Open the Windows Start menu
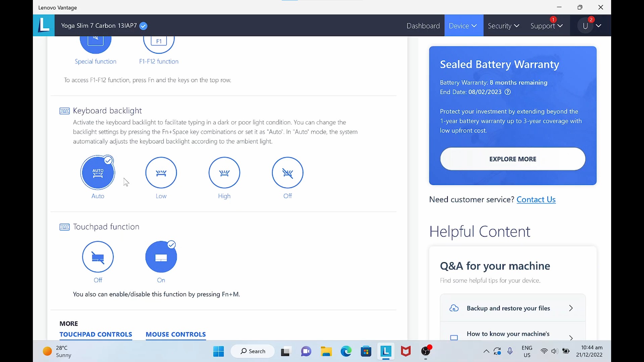The width and height of the screenshot is (644, 362). (x=218, y=351)
